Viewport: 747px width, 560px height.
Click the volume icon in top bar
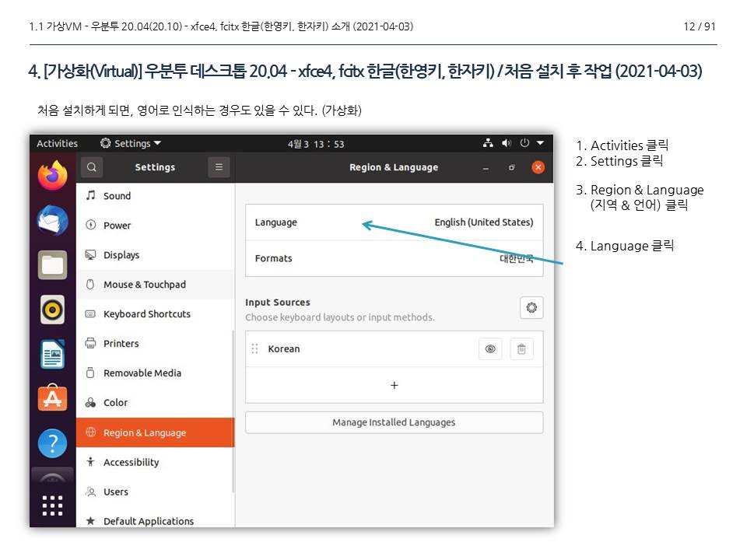tap(507, 143)
